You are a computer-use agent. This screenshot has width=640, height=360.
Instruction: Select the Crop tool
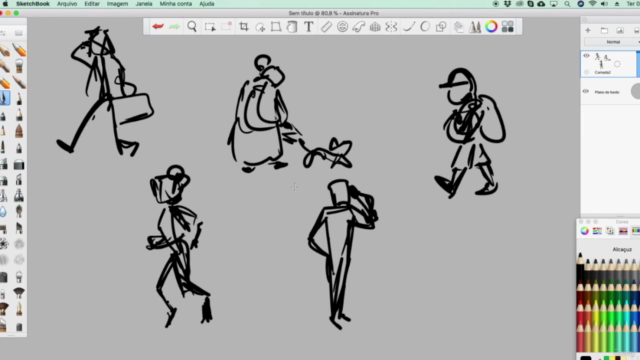(244, 27)
